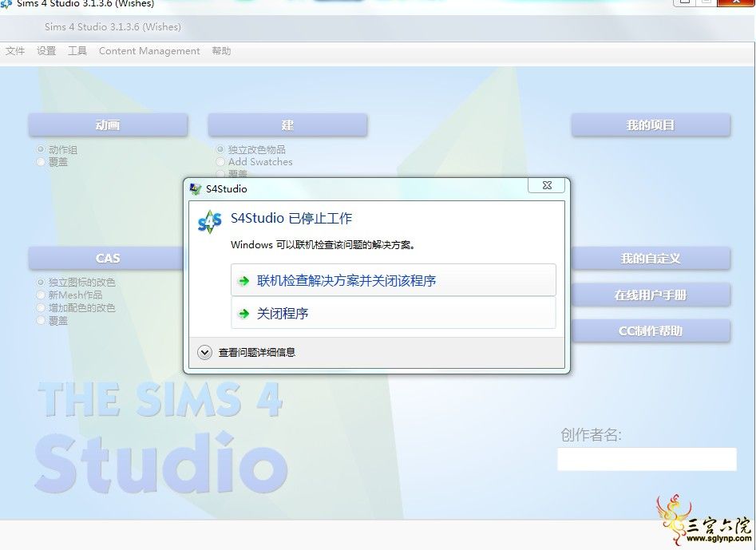The height and width of the screenshot is (550, 756).
Task: Open CC制作帮助 button
Action: (x=651, y=330)
